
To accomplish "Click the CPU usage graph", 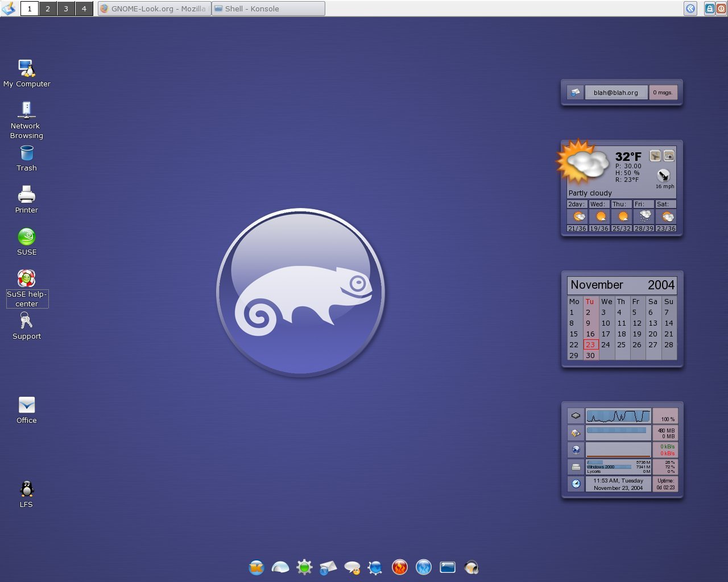I will coord(618,416).
